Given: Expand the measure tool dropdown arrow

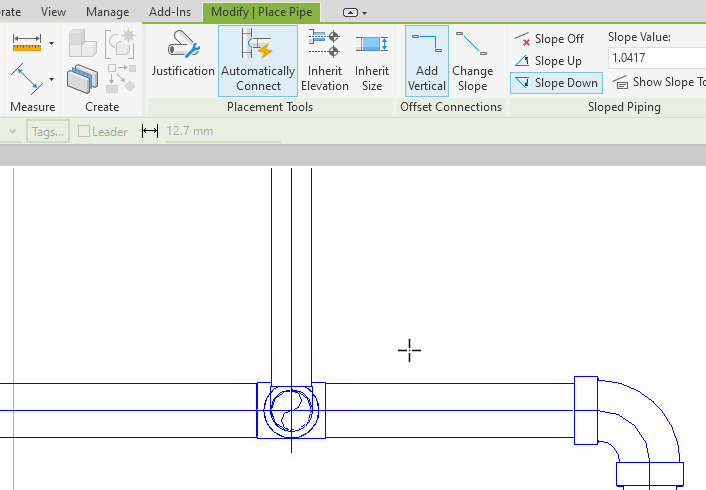Looking at the screenshot, I should [x=51, y=79].
